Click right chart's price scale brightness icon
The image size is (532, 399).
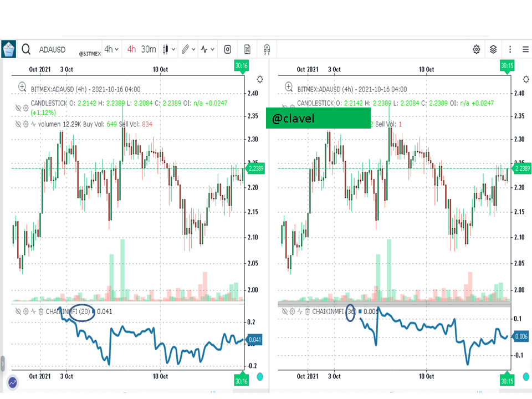coord(526,79)
